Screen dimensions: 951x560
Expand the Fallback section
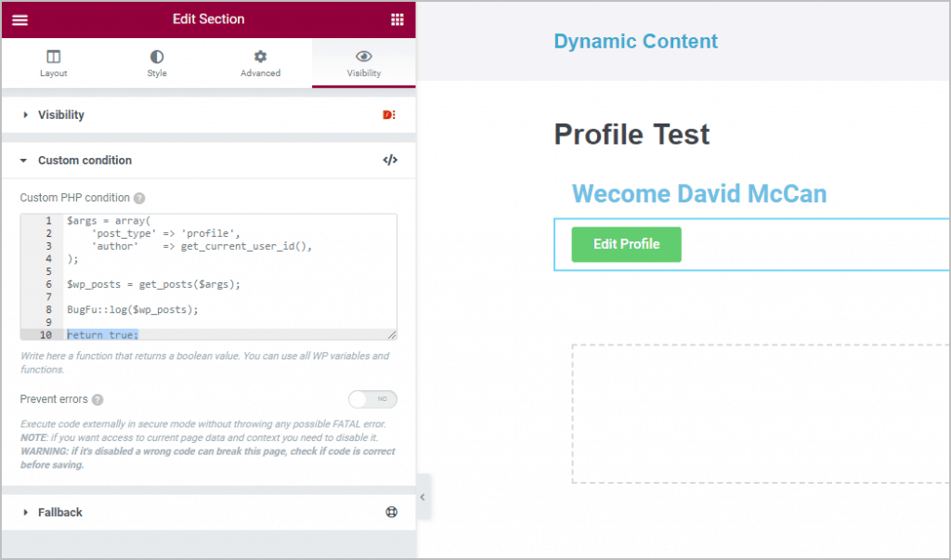click(209, 512)
